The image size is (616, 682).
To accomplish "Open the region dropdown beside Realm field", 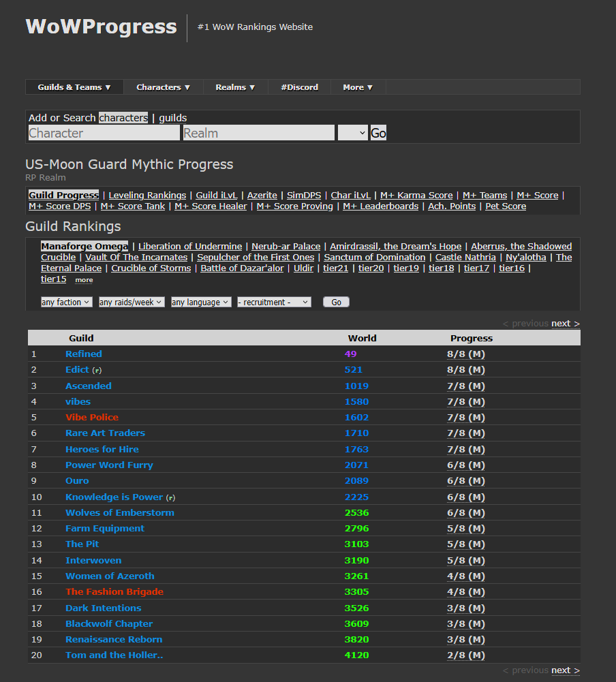I will [353, 133].
